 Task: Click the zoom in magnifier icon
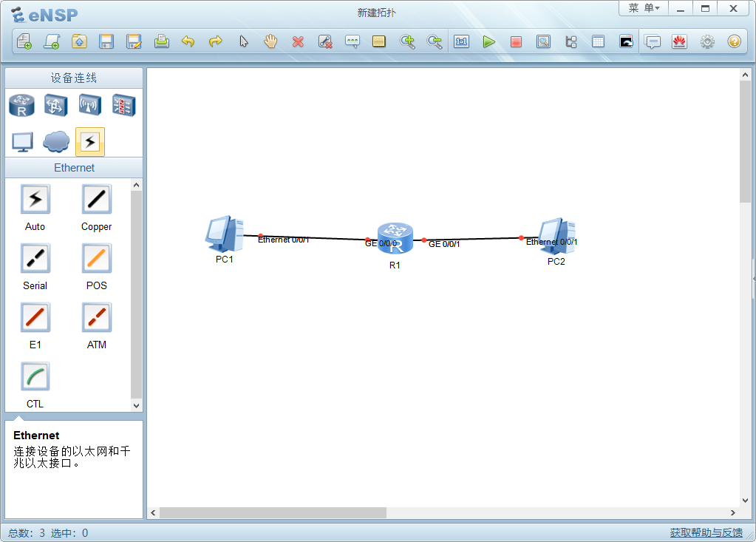click(407, 42)
